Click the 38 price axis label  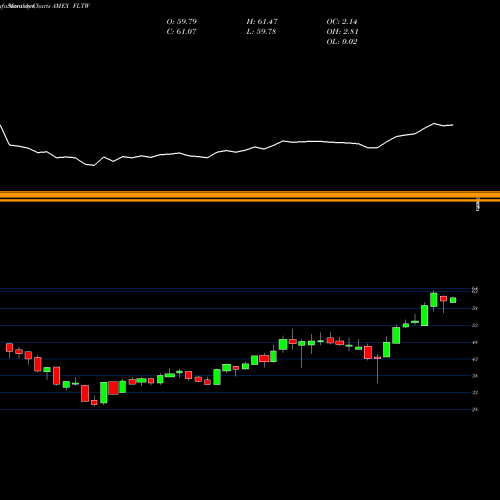[x=475, y=376]
